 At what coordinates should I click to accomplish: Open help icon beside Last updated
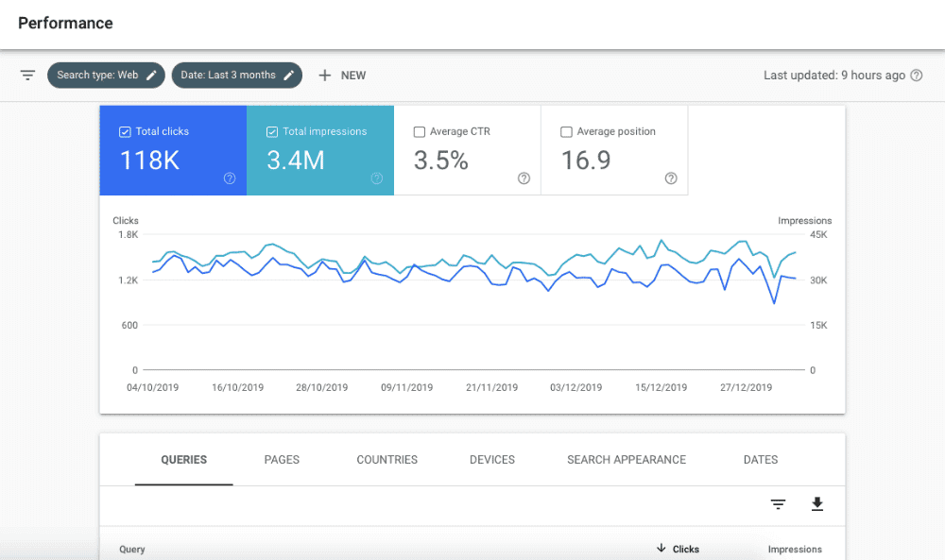916,76
